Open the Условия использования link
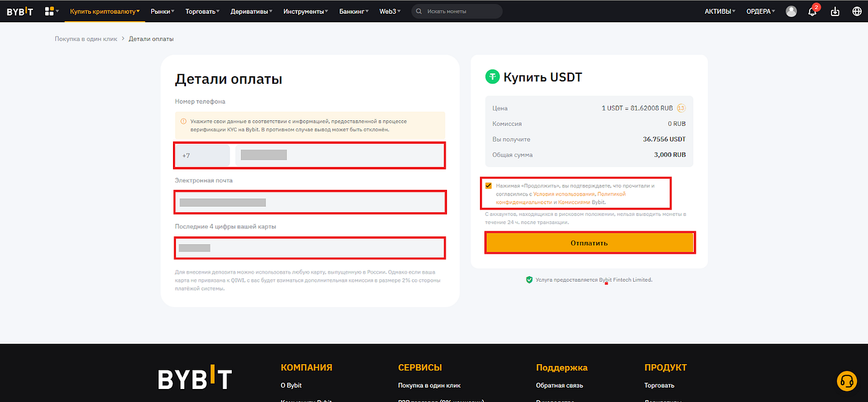The image size is (868, 402). (x=563, y=194)
